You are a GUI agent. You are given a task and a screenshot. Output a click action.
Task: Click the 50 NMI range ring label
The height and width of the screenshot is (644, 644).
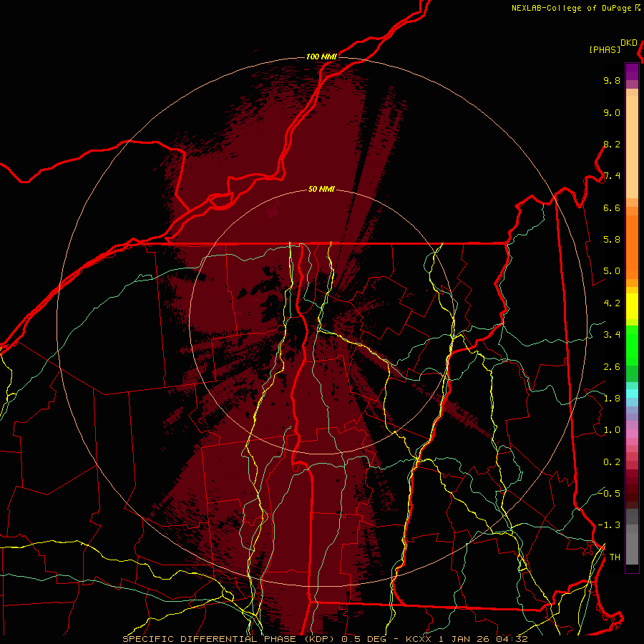pyautogui.click(x=321, y=190)
